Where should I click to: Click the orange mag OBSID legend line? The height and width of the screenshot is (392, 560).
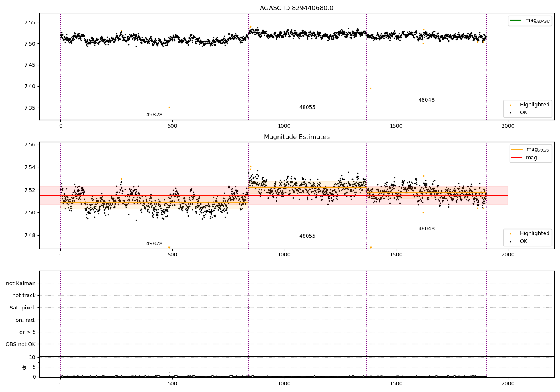coord(517,149)
